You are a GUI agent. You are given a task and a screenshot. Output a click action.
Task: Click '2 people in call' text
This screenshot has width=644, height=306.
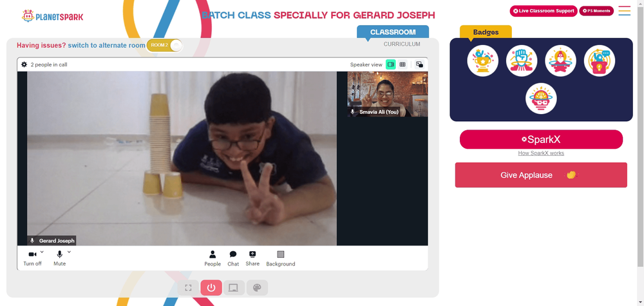(x=49, y=64)
